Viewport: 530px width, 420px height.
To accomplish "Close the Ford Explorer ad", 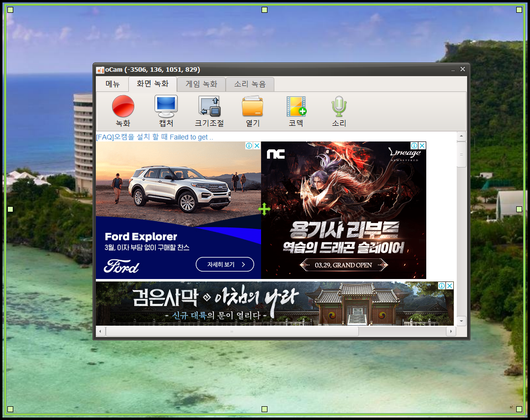I will (257, 145).
